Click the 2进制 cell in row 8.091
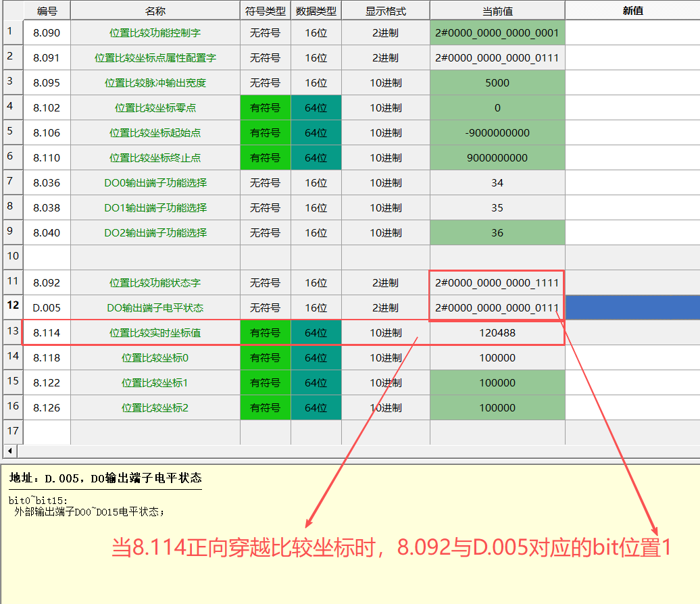Image resolution: width=700 pixels, height=604 pixels. [386, 57]
